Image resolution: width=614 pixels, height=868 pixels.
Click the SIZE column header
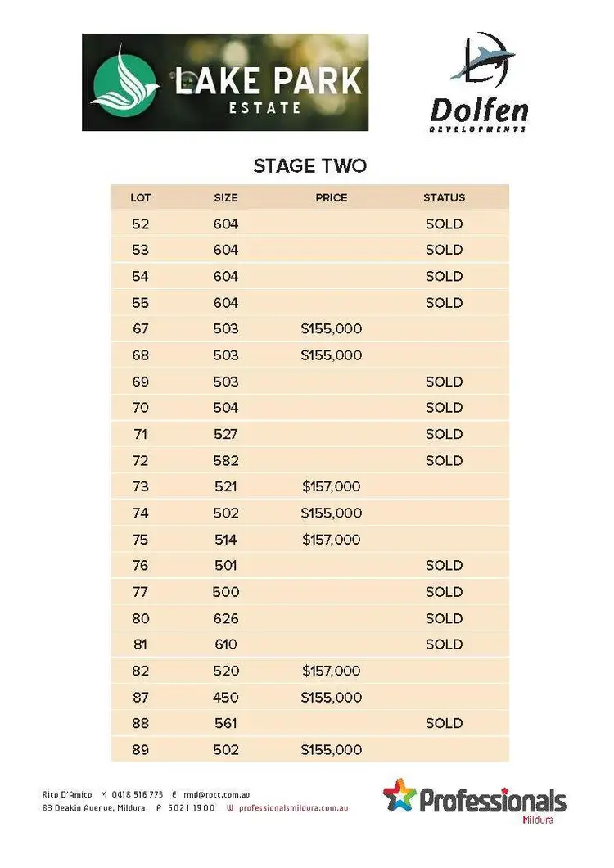tap(226, 197)
